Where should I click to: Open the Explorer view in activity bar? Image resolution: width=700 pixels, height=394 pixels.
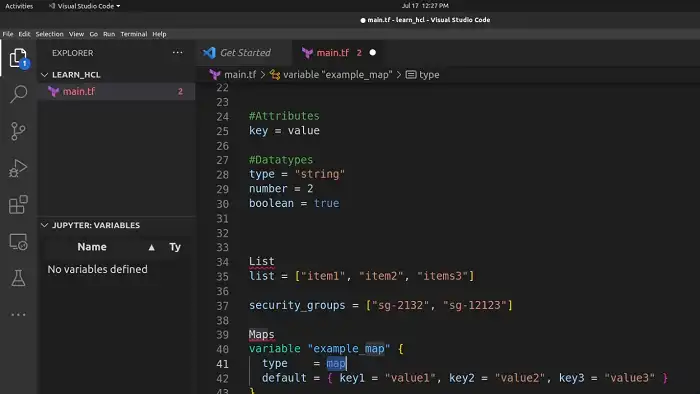point(18,58)
